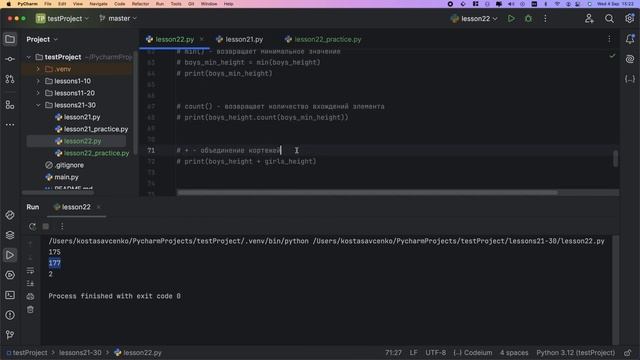Toggle soft-wrap in Run console

(30, 270)
